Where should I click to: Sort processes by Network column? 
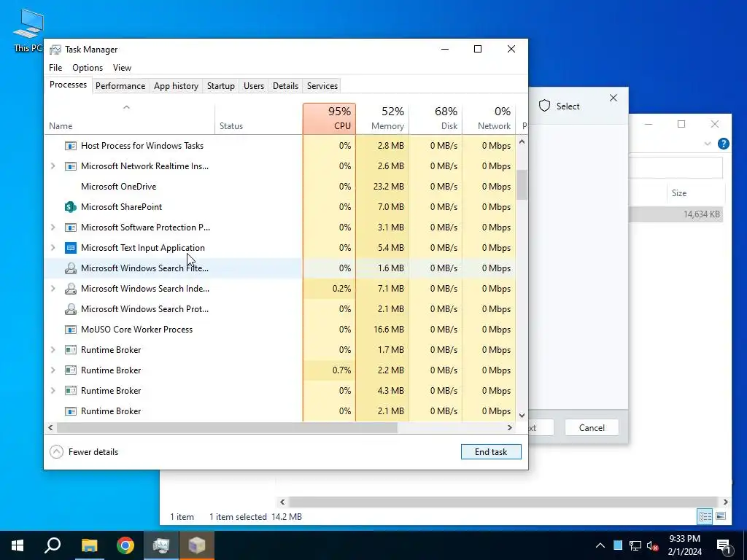[x=489, y=118]
